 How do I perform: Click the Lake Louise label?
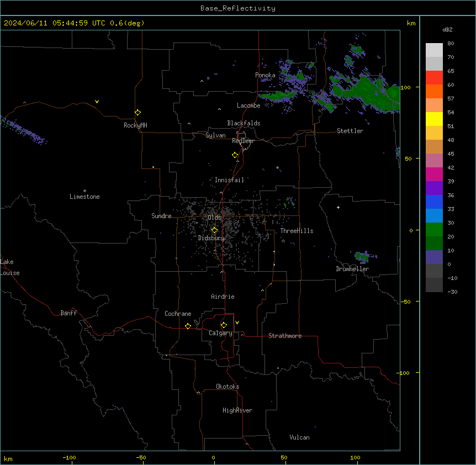point(10,267)
